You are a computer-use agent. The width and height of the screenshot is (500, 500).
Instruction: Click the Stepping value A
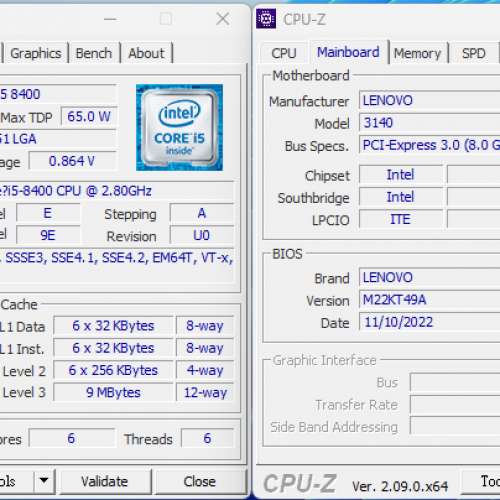click(x=201, y=213)
